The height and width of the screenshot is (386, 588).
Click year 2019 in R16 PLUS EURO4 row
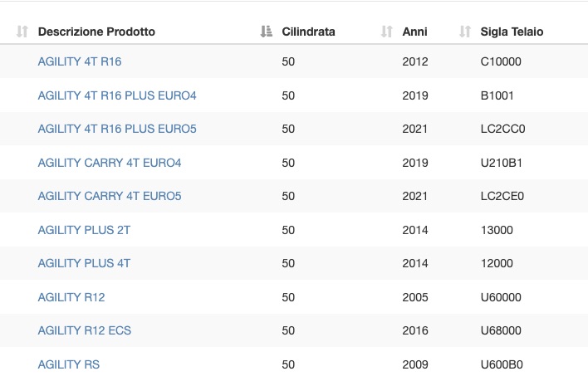[415, 95]
